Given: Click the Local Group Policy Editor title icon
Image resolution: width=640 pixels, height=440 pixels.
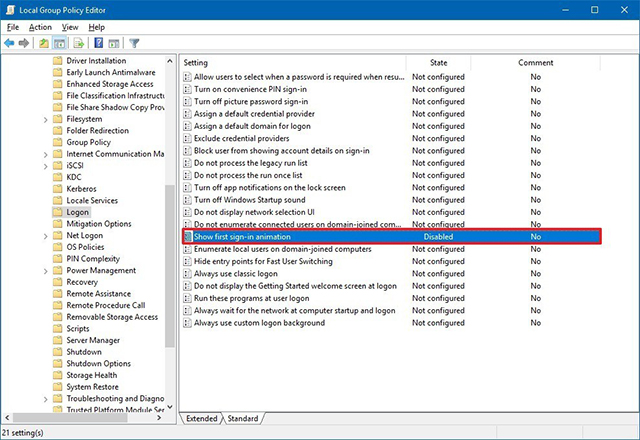Looking at the screenshot, I should point(10,10).
